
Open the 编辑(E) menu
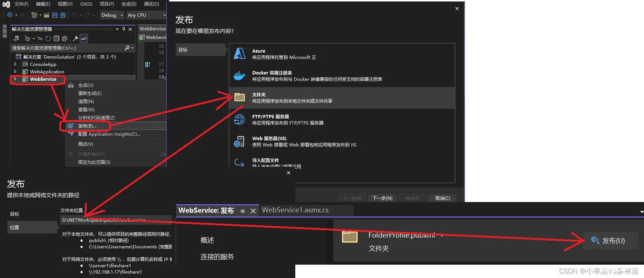pyautogui.click(x=43, y=4)
